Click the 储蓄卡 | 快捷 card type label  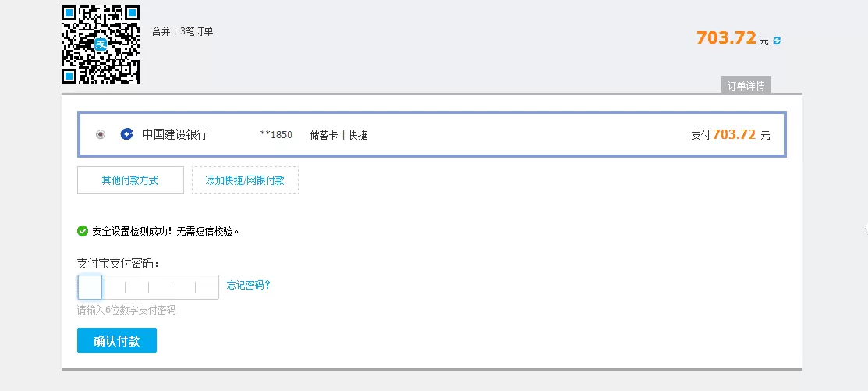click(x=338, y=134)
